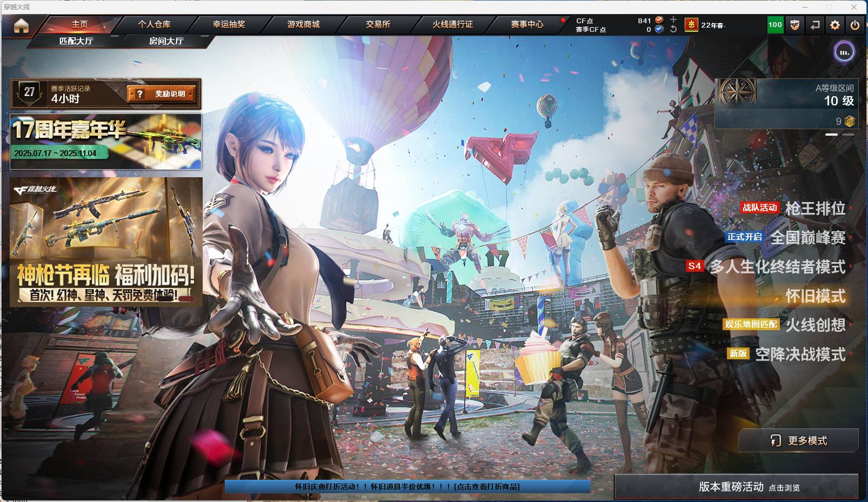
Task: Open the red military rank badge
Action: (691, 25)
